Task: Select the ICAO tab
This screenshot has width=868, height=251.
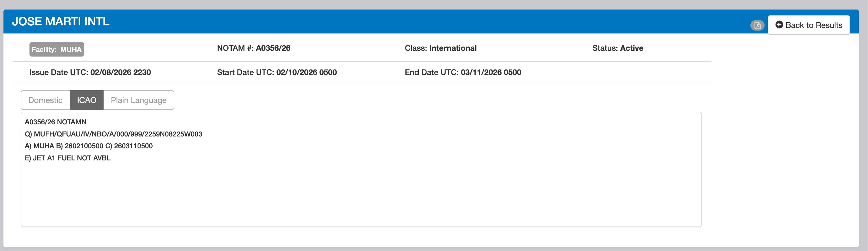Action: 87,100
